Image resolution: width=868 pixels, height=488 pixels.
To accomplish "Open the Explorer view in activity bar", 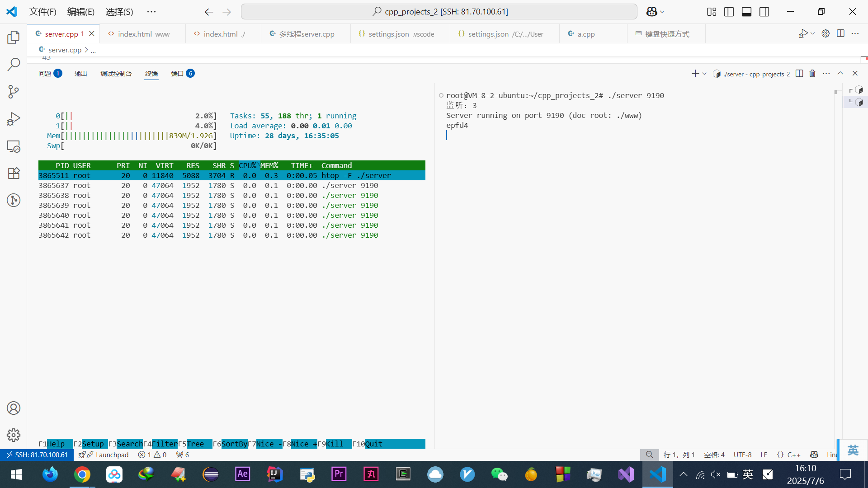I will tap(14, 38).
